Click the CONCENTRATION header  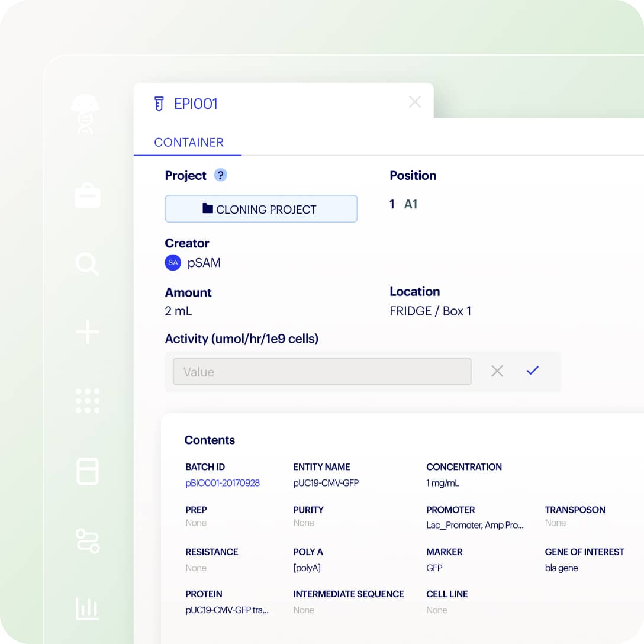463,467
